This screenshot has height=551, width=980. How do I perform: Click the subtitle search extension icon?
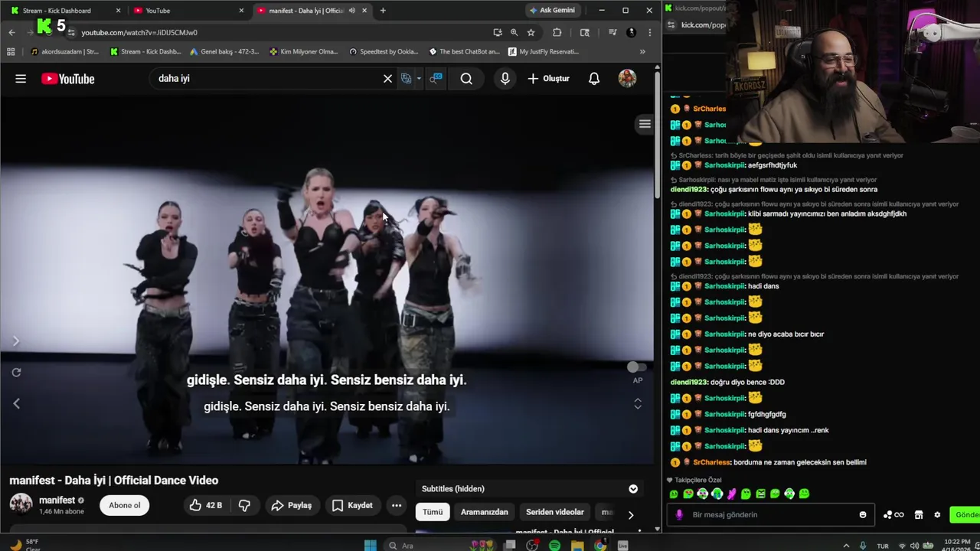coord(436,79)
